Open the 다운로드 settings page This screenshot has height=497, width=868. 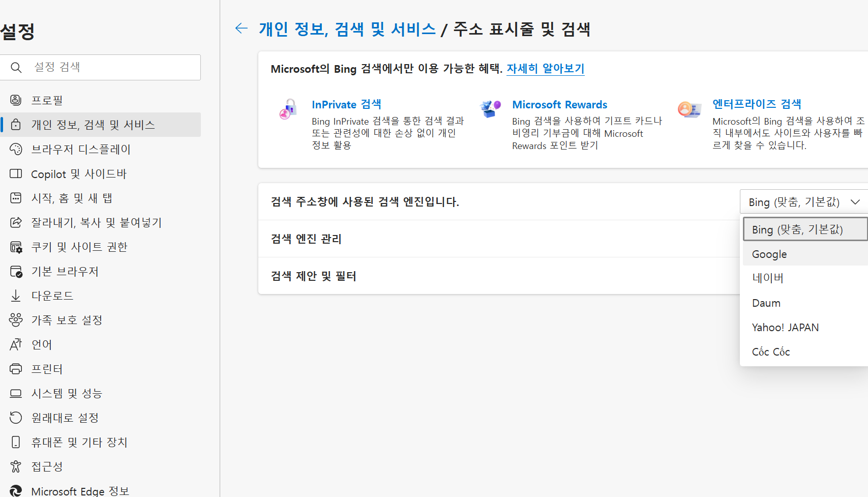[100, 296]
